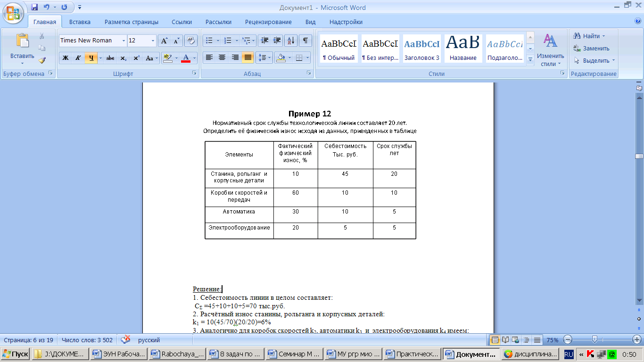Click Выделить select button

tap(594, 61)
